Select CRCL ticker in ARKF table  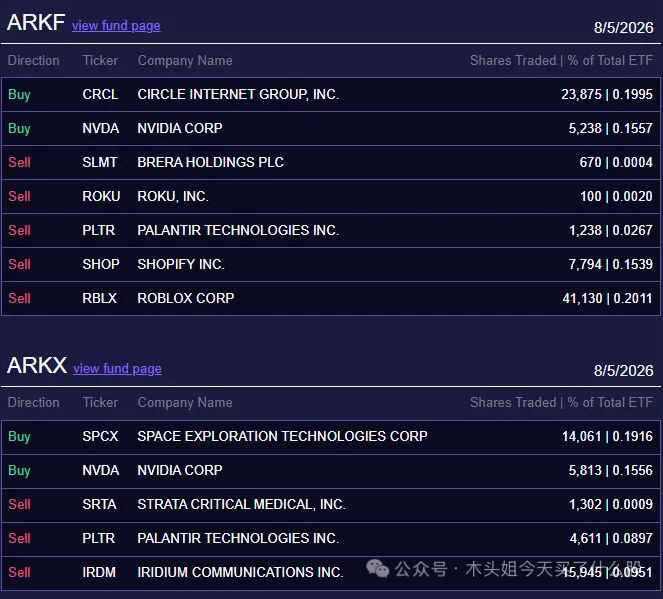click(x=100, y=94)
